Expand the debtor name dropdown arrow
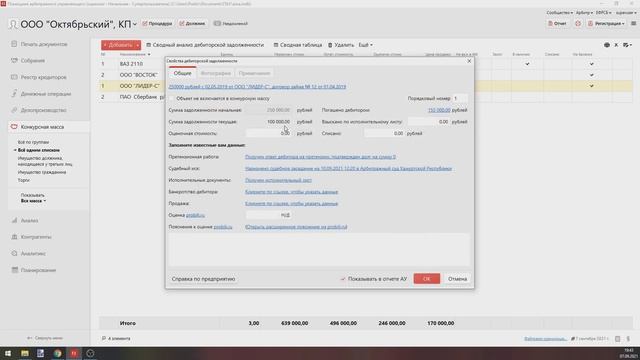 click(x=135, y=24)
